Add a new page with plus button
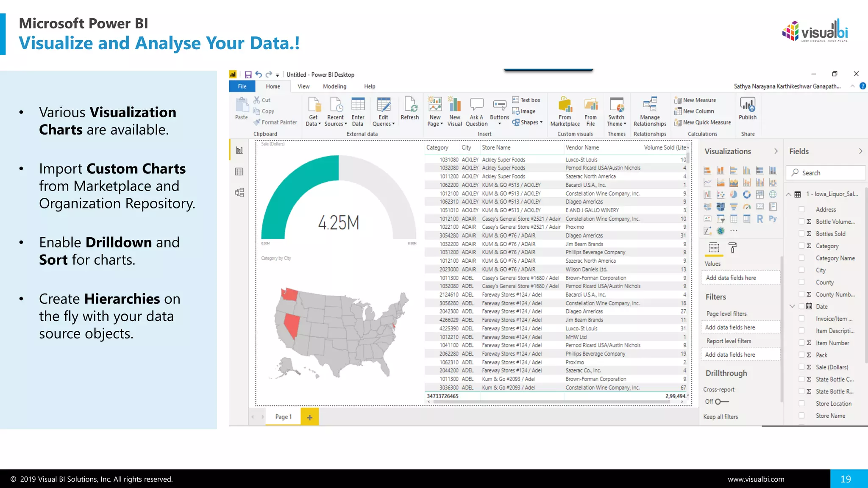This screenshot has height=488, width=868. point(310,417)
